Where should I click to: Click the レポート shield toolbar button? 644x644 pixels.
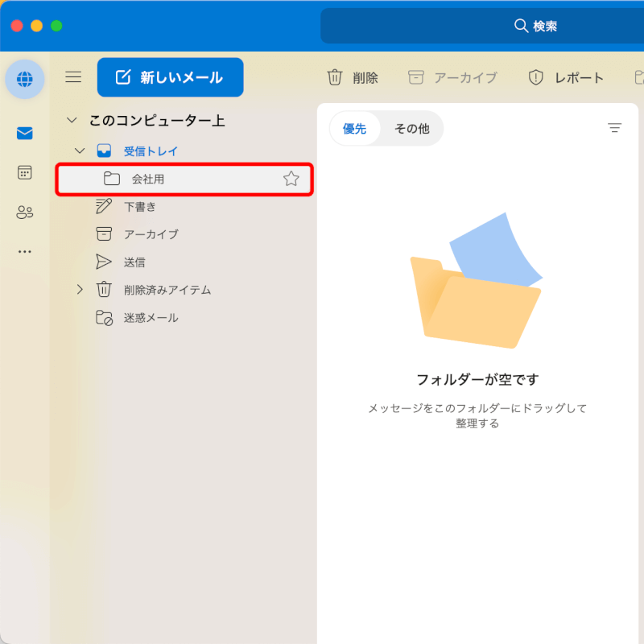566,77
